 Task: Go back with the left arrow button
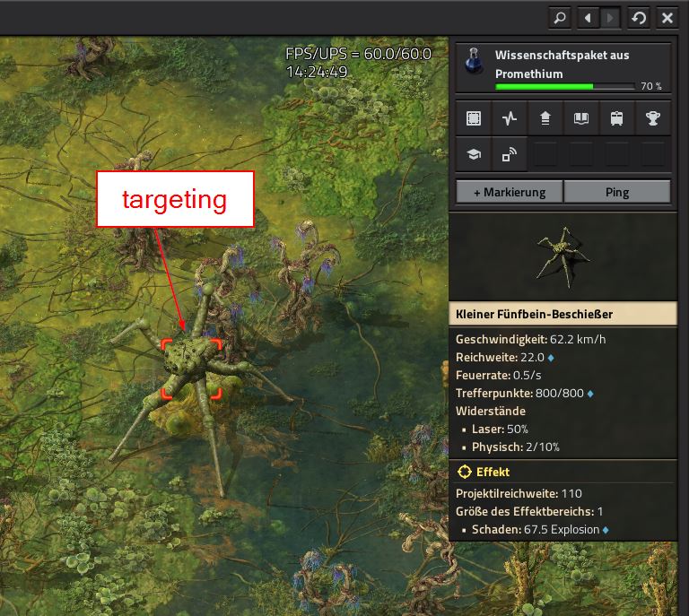coord(588,18)
